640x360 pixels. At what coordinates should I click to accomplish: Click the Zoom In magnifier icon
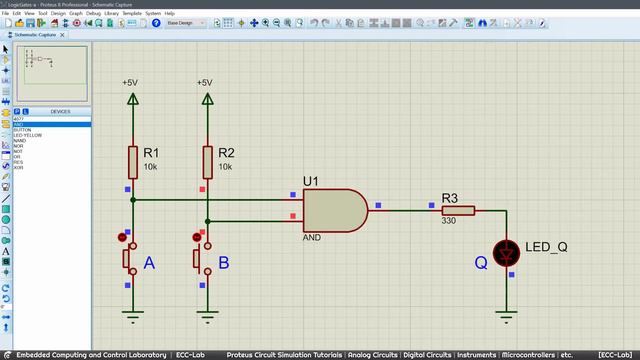tap(265, 23)
